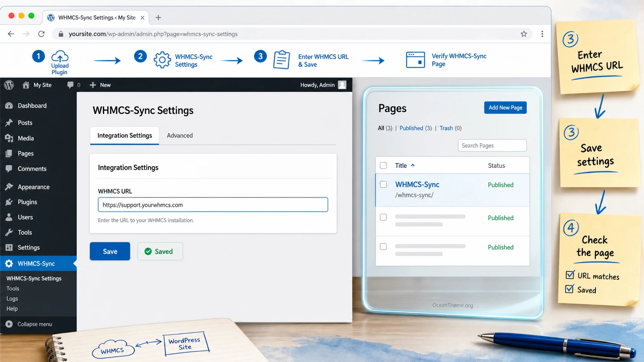Click the Users person icon in sidebar
Image resolution: width=644 pixels, height=362 pixels.
(9, 217)
